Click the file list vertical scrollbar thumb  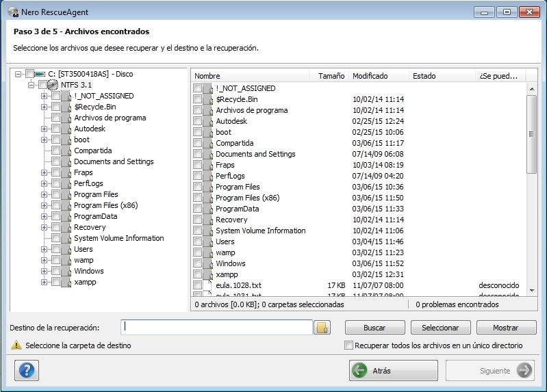[x=532, y=134]
